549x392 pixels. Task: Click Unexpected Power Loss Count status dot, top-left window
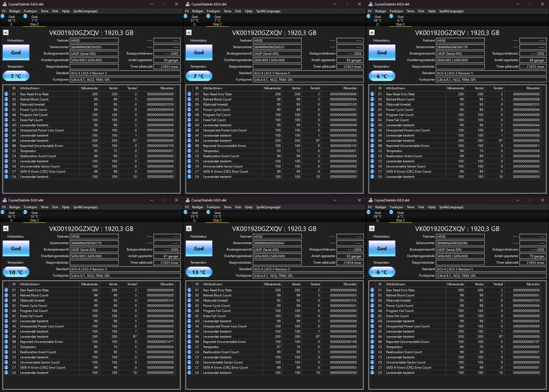click(x=6, y=130)
